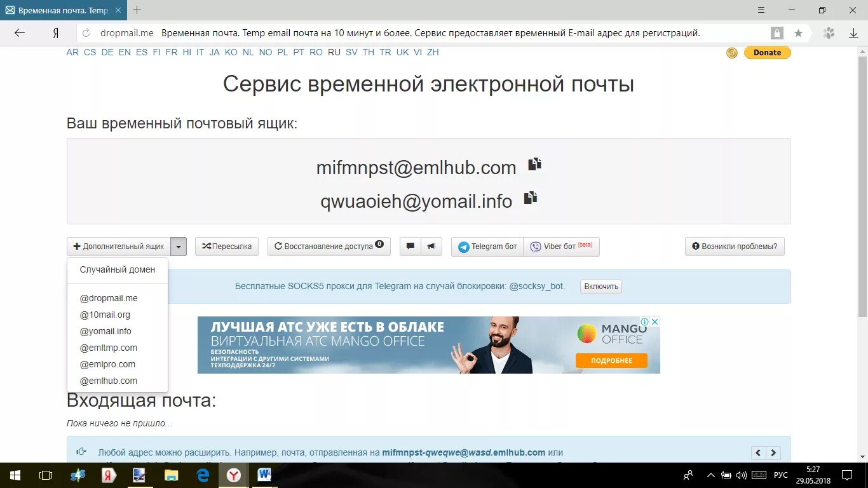
Task: Reload page with the refresh icon
Action: [87, 33]
